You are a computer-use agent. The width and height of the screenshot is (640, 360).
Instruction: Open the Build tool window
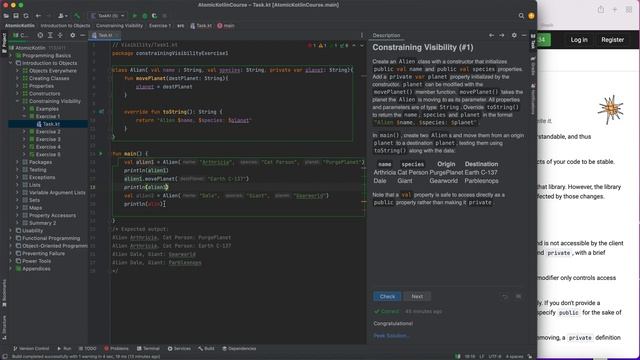(207, 349)
